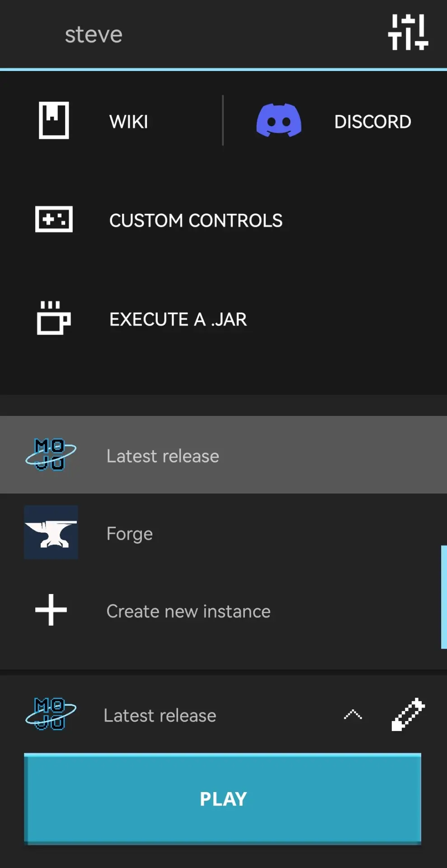
Task: Choose Create new instance option
Action: 188,611
